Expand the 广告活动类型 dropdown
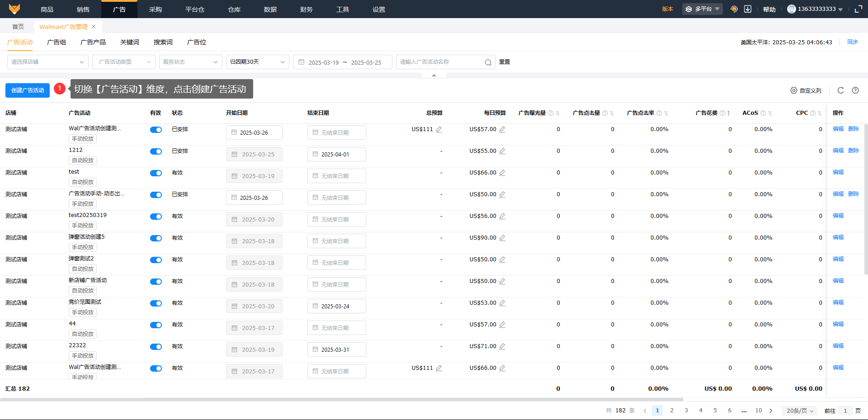The image size is (868, 420). (123, 62)
